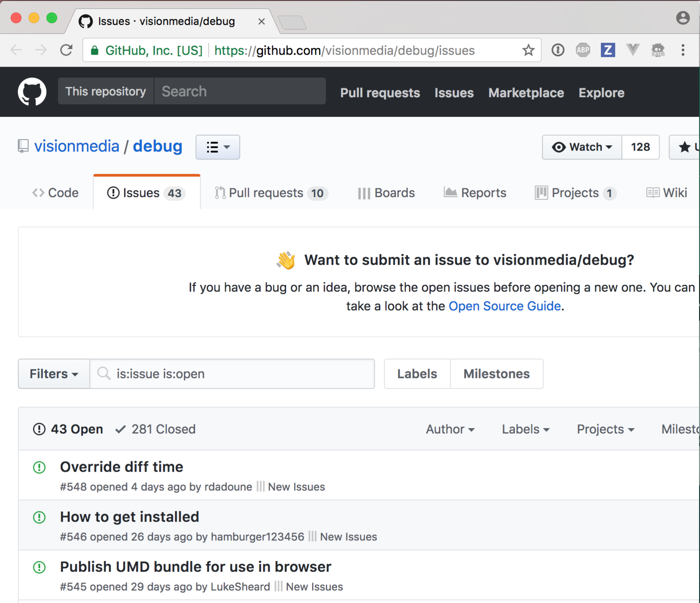Click the Chrome profile avatar icon
Screen dimensions: 700x603
tap(683, 18)
